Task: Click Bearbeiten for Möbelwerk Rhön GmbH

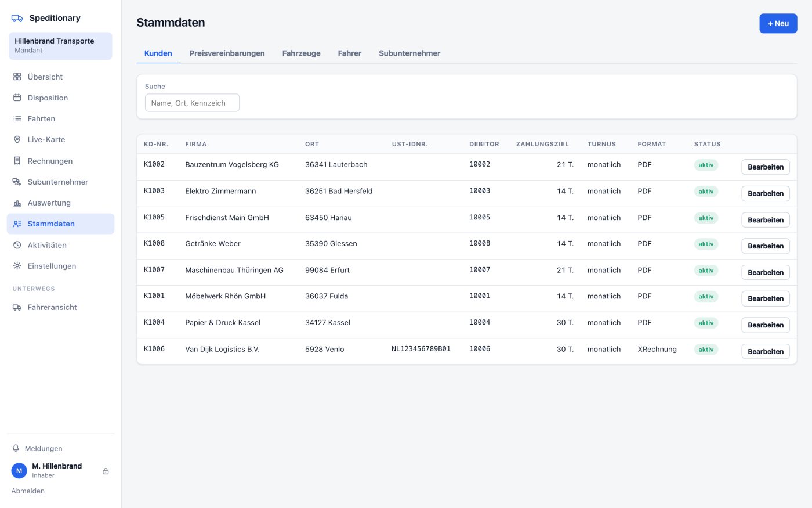Action: [766, 298]
